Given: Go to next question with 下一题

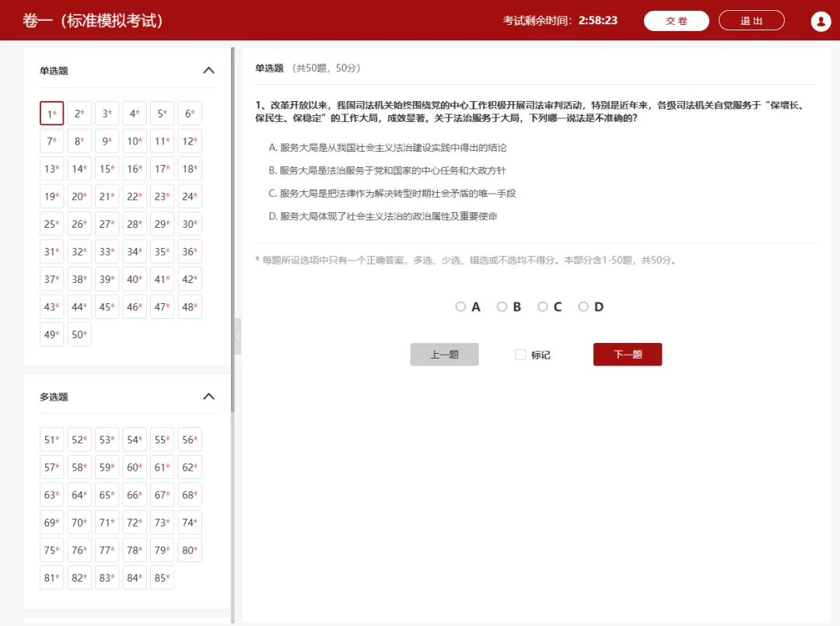Looking at the screenshot, I should tap(628, 355).
